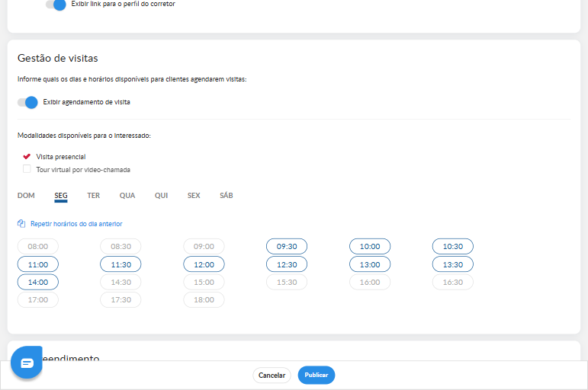Image resolution: width=588 pixels, height=390 pixels.
Task: Open the SÁB day tab
Action: [x=227, y=196]
